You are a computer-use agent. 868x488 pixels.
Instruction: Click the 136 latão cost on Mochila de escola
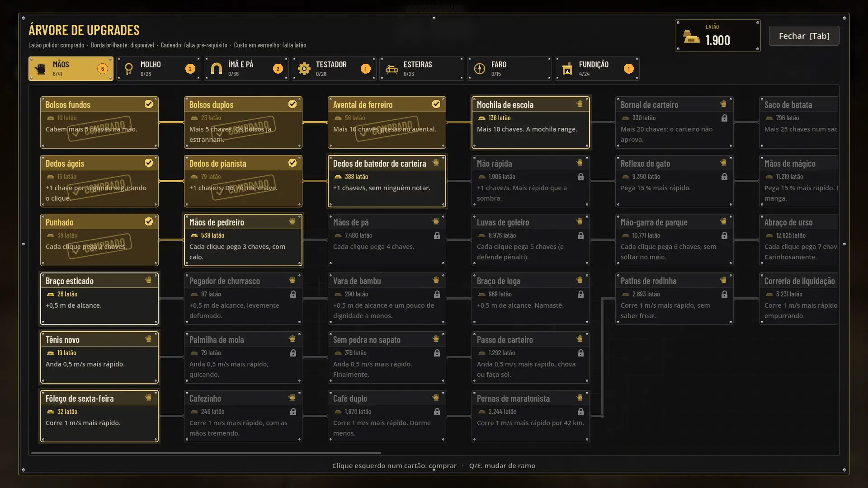500,118
